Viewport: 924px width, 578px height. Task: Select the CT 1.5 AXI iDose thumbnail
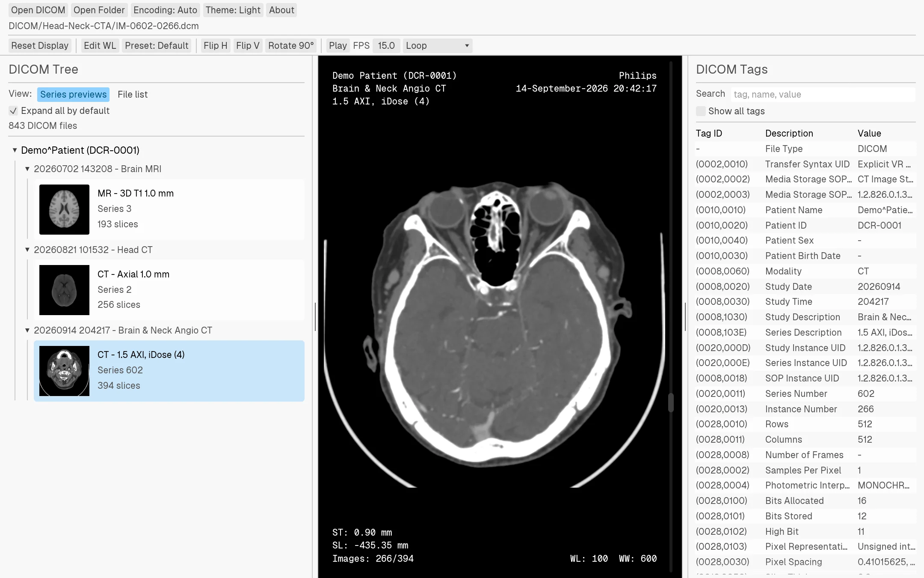64,371
